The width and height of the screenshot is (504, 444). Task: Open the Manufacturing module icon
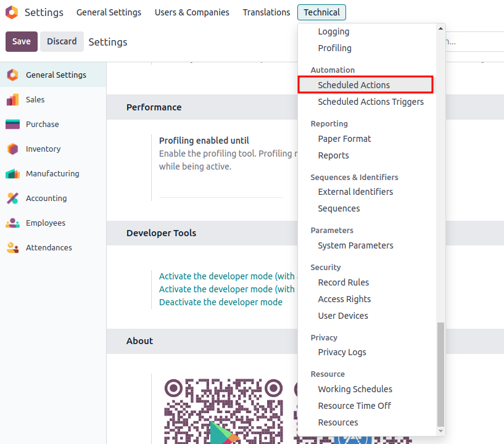12,174
